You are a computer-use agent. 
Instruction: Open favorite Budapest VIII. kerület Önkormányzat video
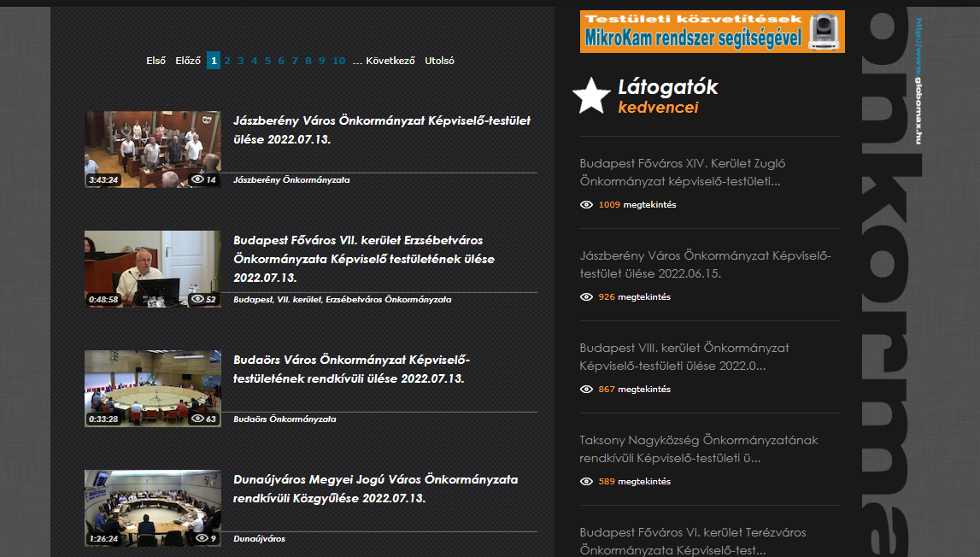(x=684, y=357)
